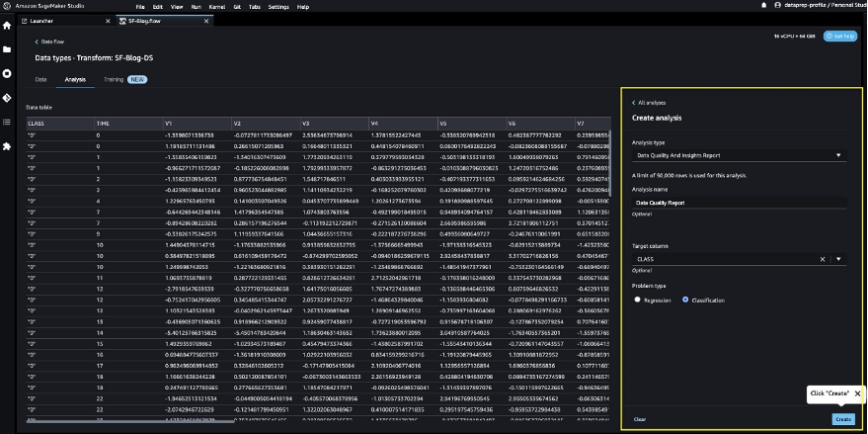The width and height of the screenshot is (868, 434).
Task: Click the V6 column header
Action: [540, 123]
